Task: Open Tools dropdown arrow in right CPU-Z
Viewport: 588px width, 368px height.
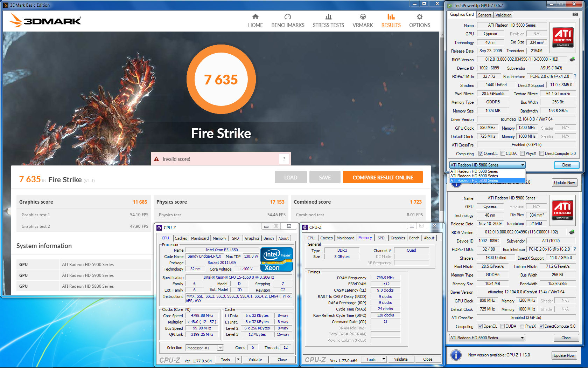Action: coord(384,359)
